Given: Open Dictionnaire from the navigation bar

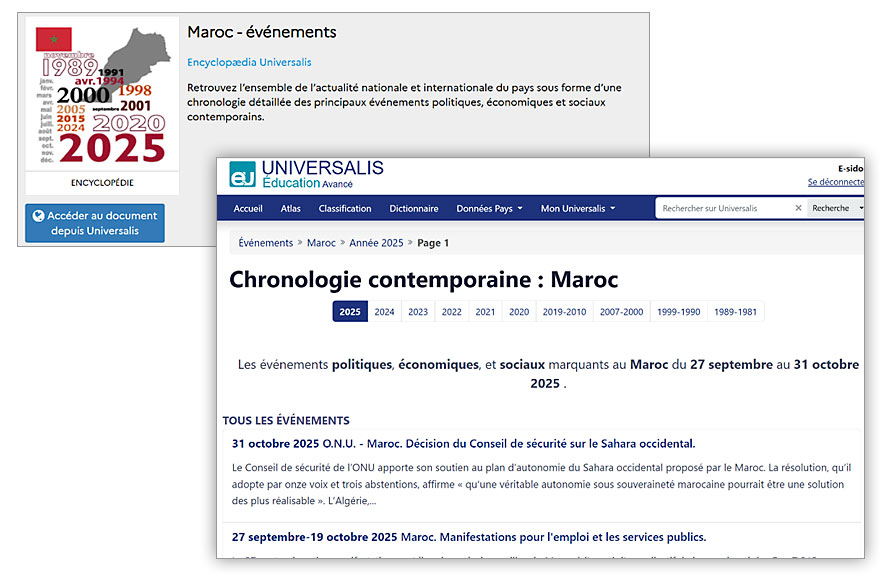Looking at the screenshot, I should click(x=414, y=209).
